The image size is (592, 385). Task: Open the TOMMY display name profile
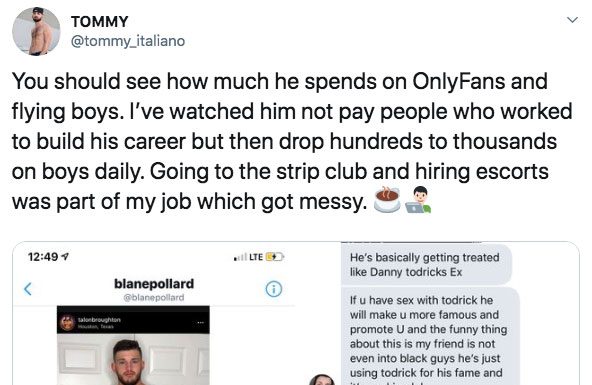[x=100, y=22]
